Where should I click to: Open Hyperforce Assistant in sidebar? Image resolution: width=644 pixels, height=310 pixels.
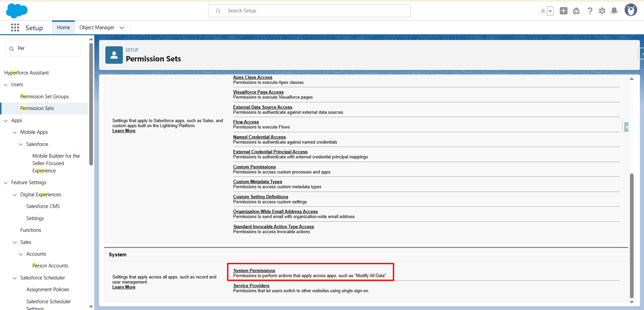27,73
